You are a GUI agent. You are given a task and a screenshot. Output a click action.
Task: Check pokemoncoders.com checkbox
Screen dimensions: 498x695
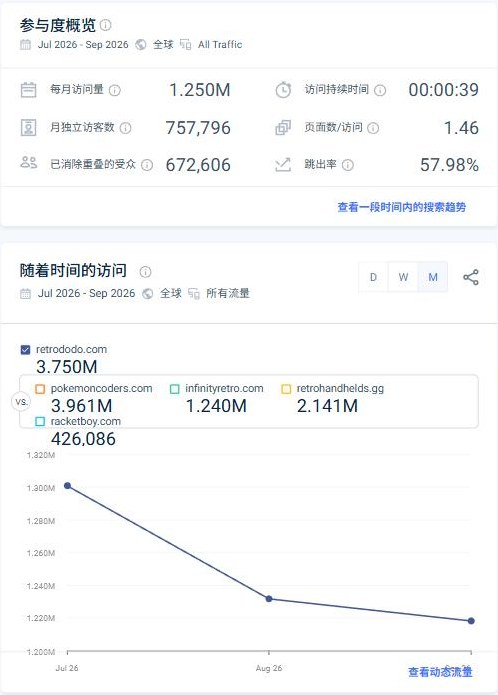click(40, 389)
